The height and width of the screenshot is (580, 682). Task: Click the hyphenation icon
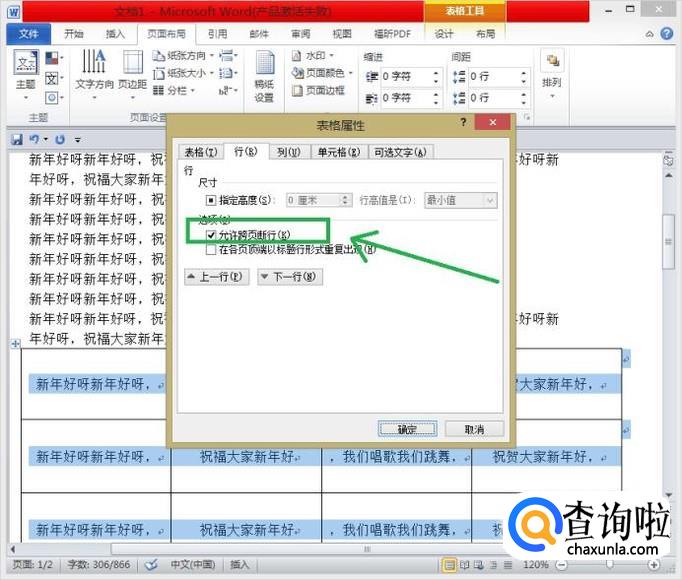pyautogui.click(x=228, y=91)
